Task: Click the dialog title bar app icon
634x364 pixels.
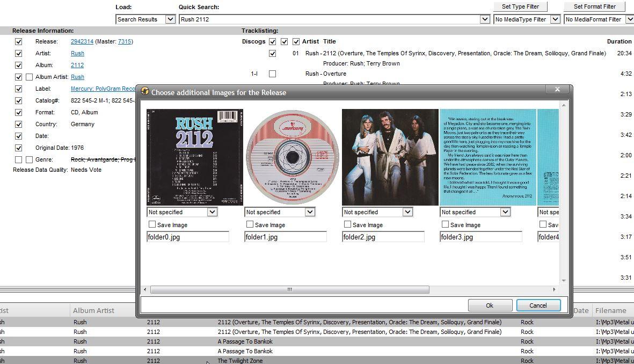Action: (145, 91)
